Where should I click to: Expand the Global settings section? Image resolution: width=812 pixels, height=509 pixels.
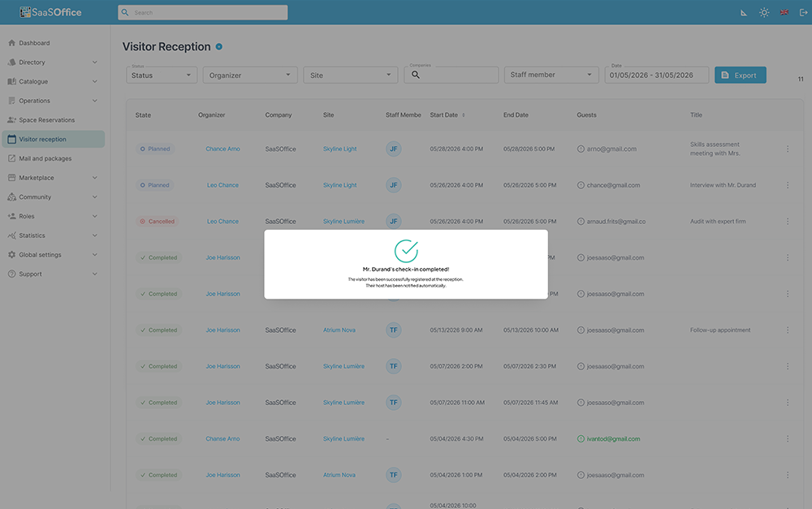point(95,255)
